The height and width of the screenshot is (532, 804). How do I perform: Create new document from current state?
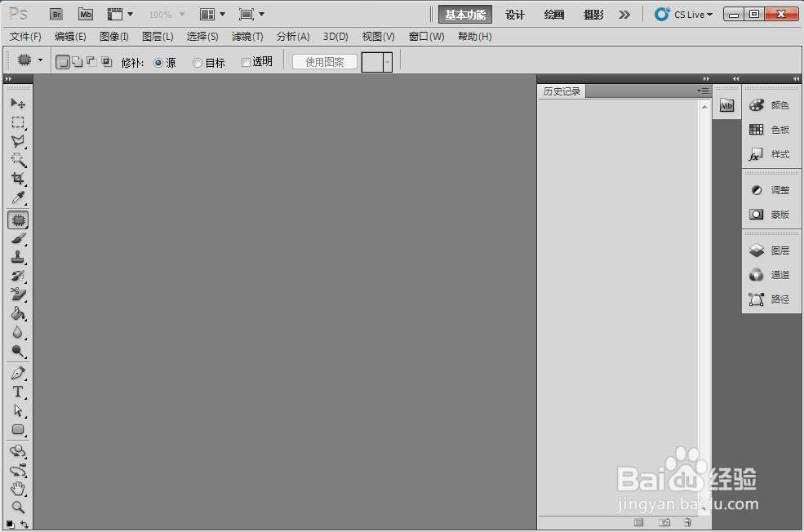pyautogui.click(x=638, y=522)
